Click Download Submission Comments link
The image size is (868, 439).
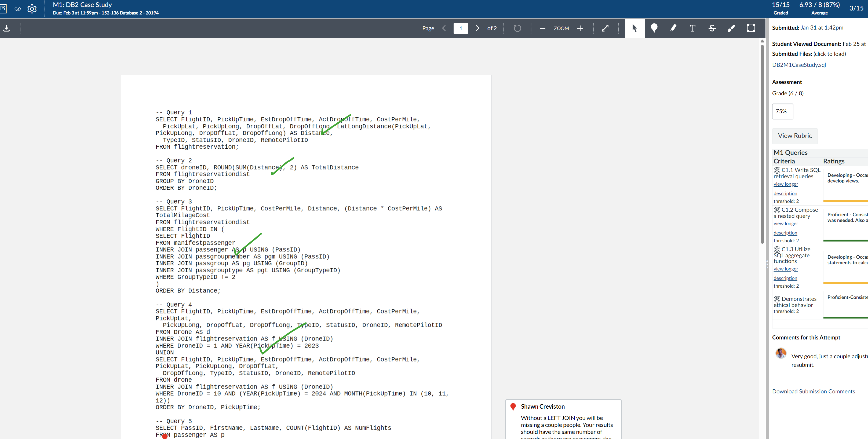[813, 391]
